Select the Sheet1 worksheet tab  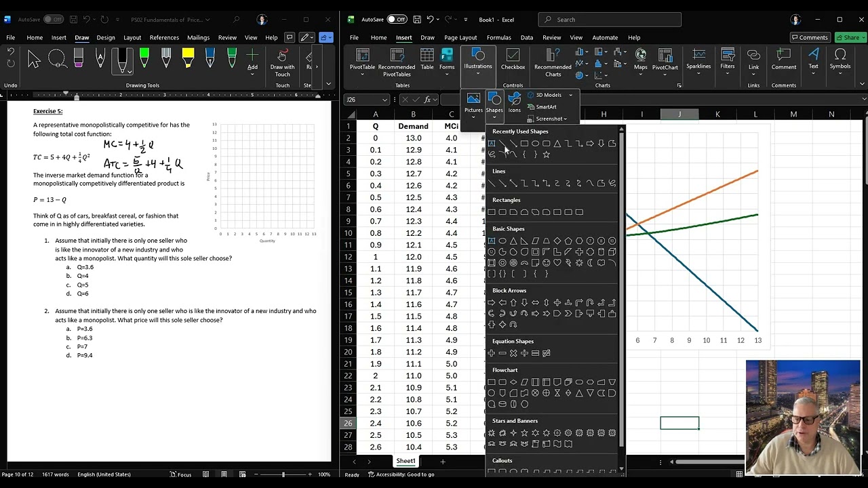[x=406, y=461]
